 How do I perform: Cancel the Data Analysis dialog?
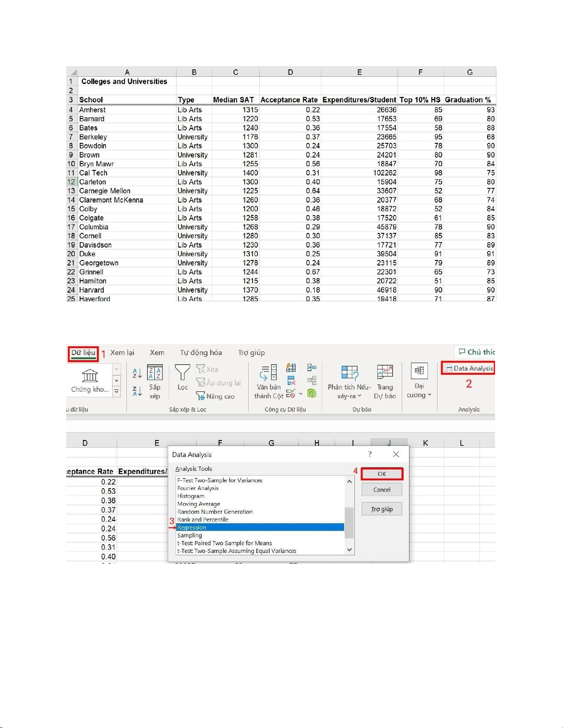click(x=382, y=490)
